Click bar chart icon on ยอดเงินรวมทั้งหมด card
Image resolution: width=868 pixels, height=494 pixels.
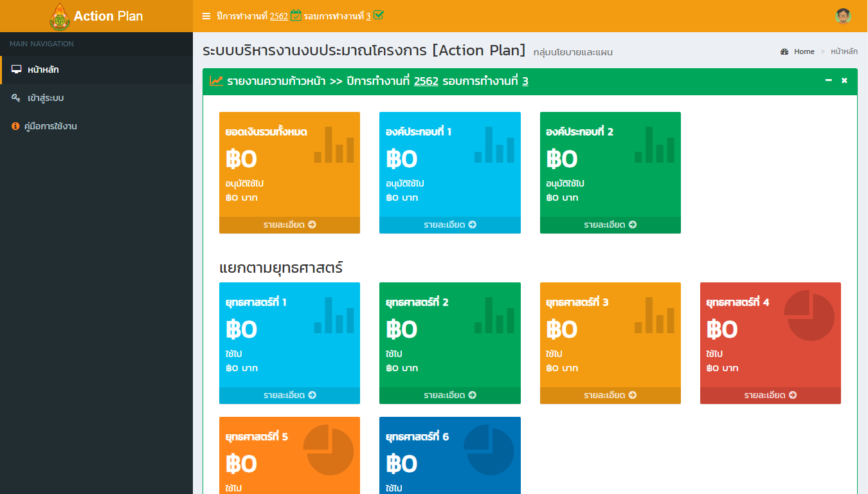(334, 145)
